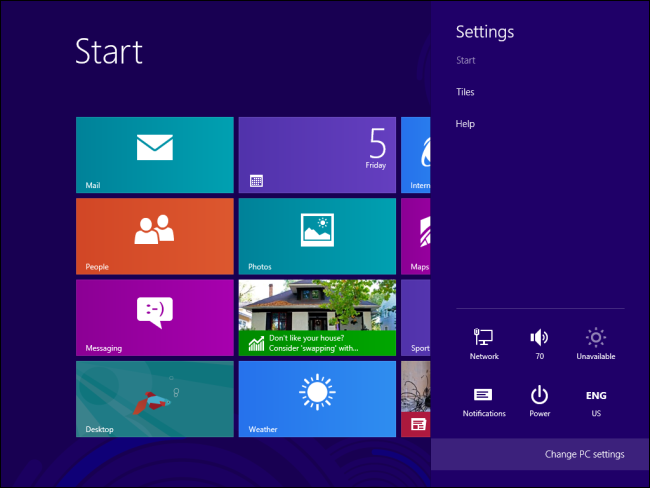Click the Power icon
The image size is (650, 488).
(x=539, y=401)
